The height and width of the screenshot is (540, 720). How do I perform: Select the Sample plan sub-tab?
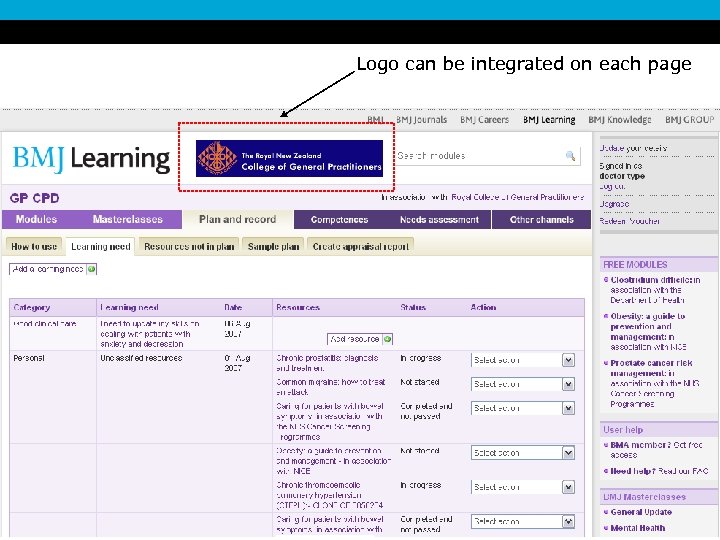coord(273,247)
